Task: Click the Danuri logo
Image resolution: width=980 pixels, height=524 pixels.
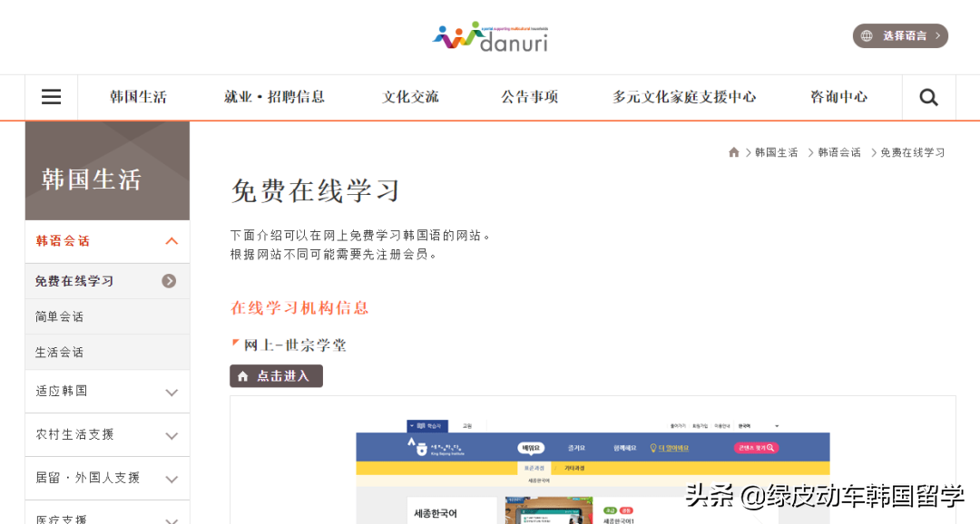Action: [490, 36]
